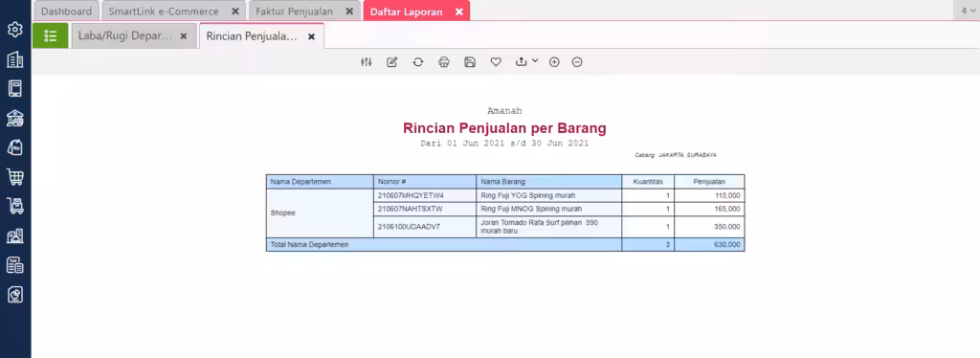Click invoice number 2106100UDAADV7

[x=409, y=227]
